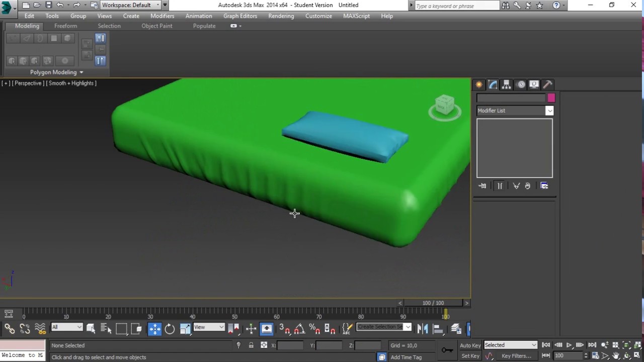644x362 pixels.
Task: Select the Select Object tool
Action: click(91, 329)
